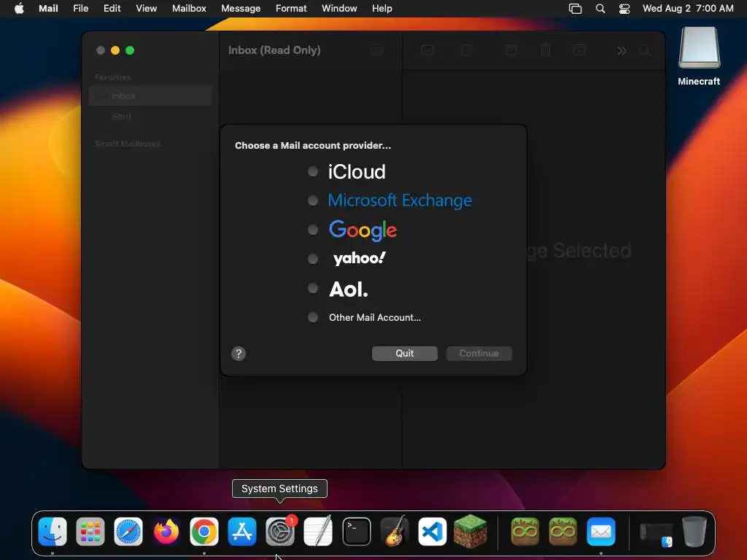
Task: Open the help question mark button
Action: click(x=239, y=354)
